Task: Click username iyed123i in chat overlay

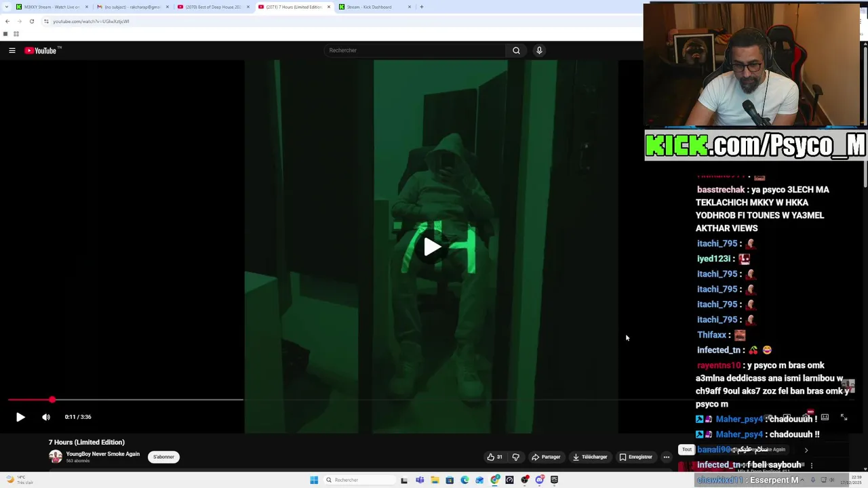Action: point(713,258)
